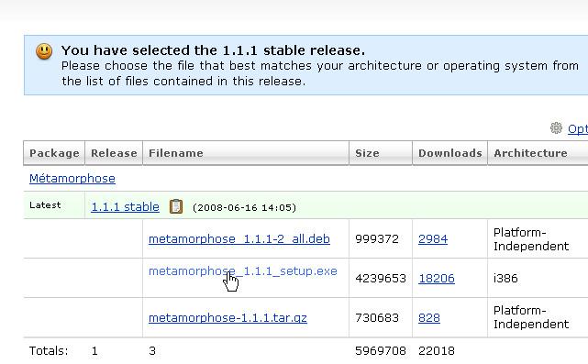The width and height of the screenshot is (588, 364).
Task: Sort by Package column header
Action: 54,153
